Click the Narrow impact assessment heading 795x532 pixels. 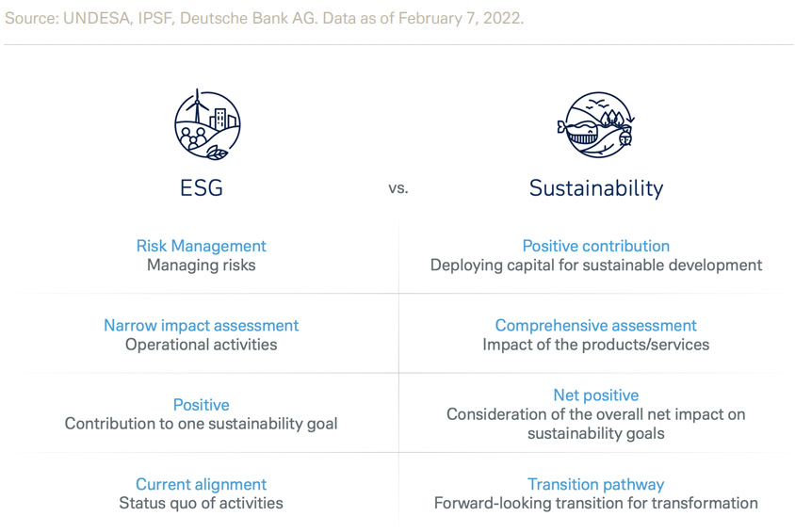click(x=202, y=325)
